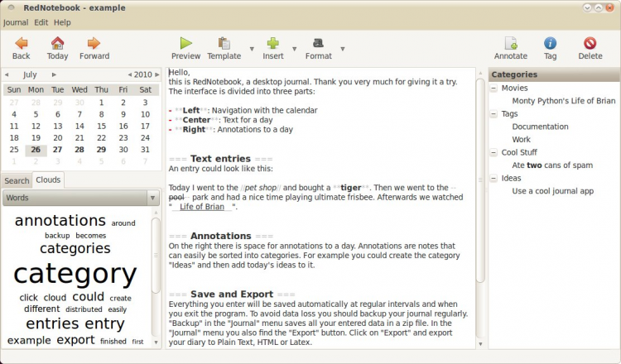Click the Forward arrow icon
The height and width of the screenshot is (364, 621).
click(x=94, y=43)
